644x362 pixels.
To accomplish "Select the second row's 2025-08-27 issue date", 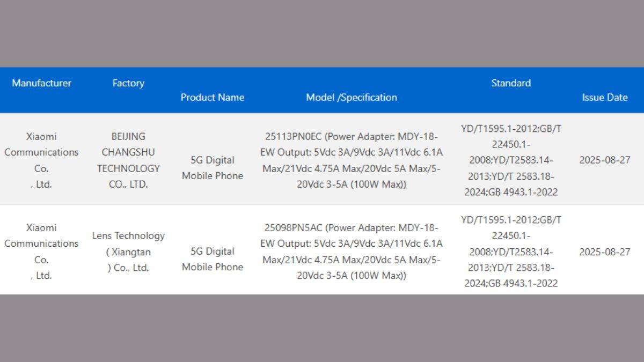I will click(605, 252).
